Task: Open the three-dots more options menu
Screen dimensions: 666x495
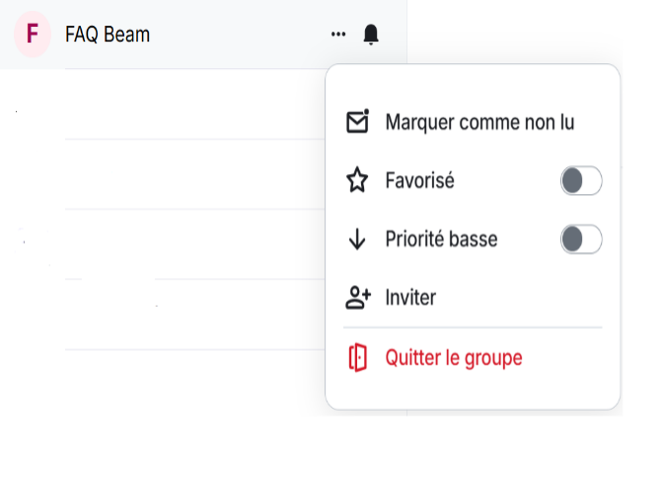Action: (x=338, y=35)
